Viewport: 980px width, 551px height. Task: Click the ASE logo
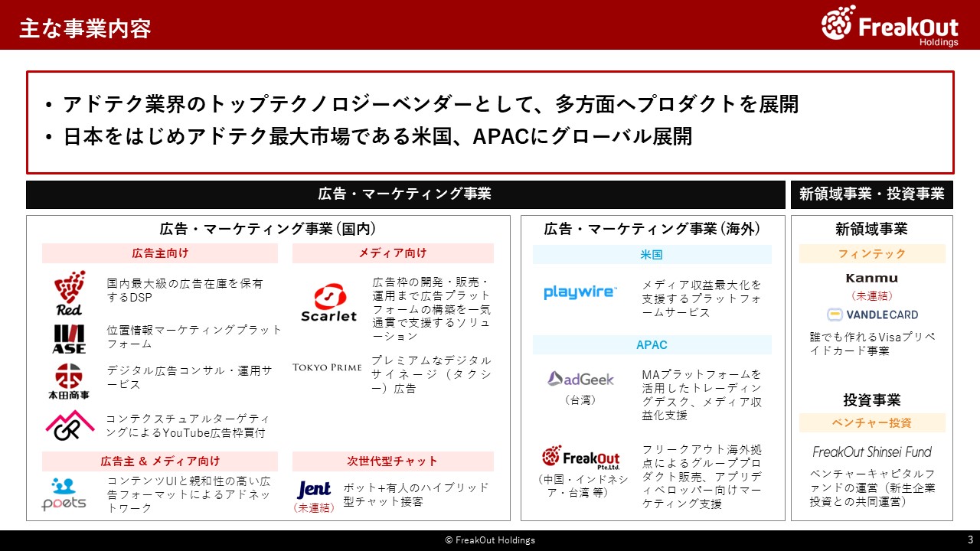[x=69, y=338]
